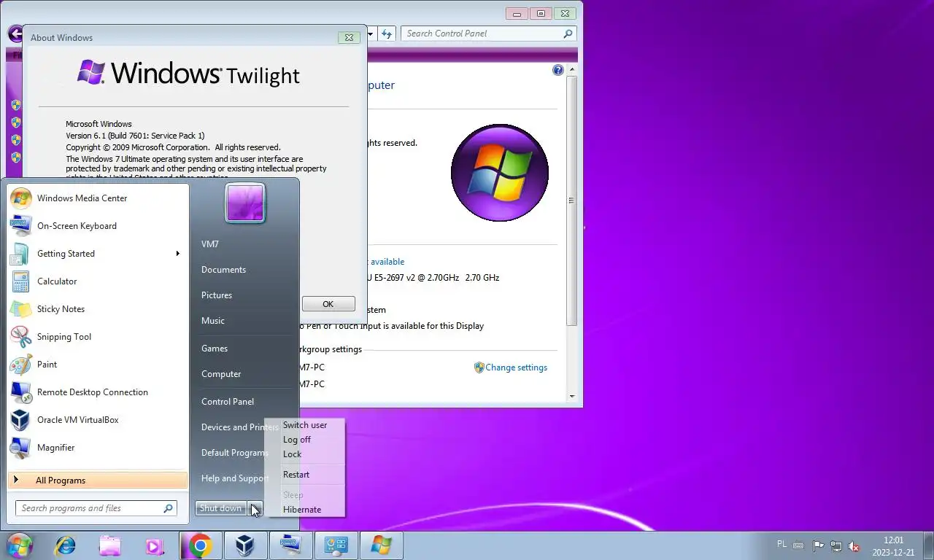The height and width of the screenshot is (560, 934).
Task: Choose Log off from shutdown menu
Action: [297, 440]
